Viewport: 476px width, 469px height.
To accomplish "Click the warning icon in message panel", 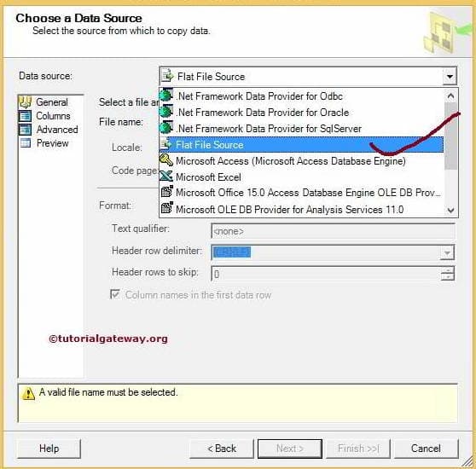I will pos(28,394).
